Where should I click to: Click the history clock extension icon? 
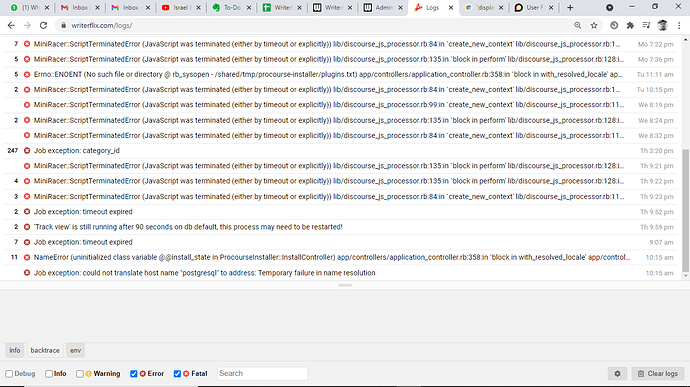point(614,26)
